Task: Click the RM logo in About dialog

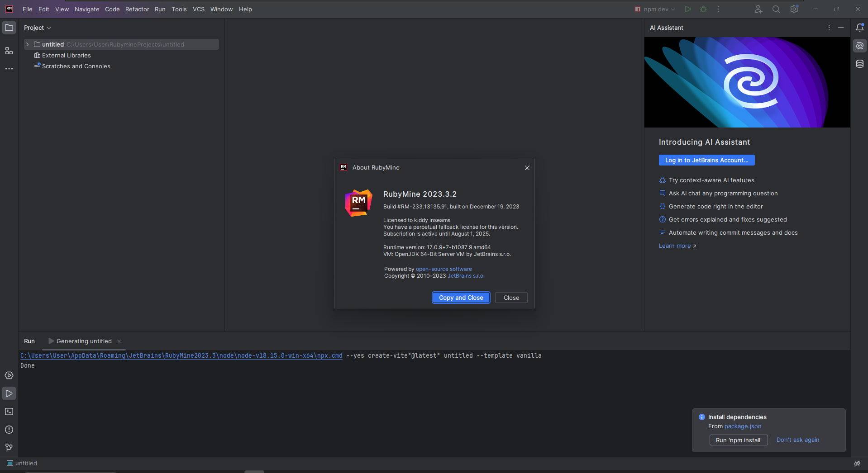Action: [358, 203]
